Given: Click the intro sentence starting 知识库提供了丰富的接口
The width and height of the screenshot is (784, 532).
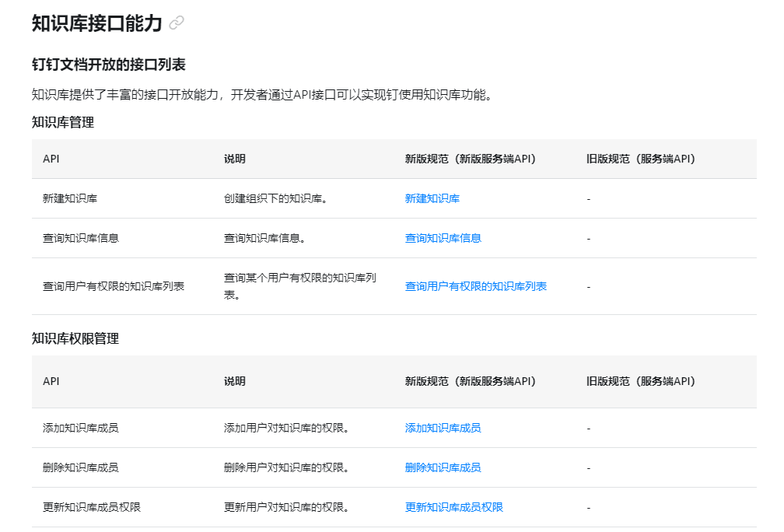Looking at the screenshot, I should (x=263, y=95).
